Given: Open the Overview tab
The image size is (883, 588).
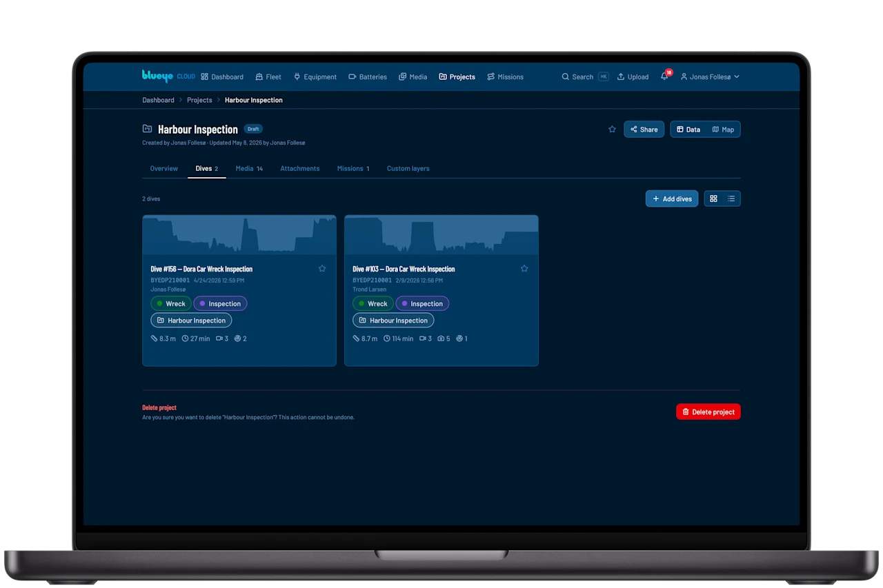Looking at the screenshot, I should point(163,168).
